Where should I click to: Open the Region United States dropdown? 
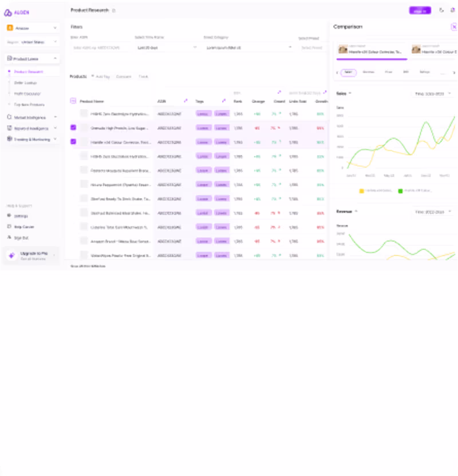pos(32,42)
